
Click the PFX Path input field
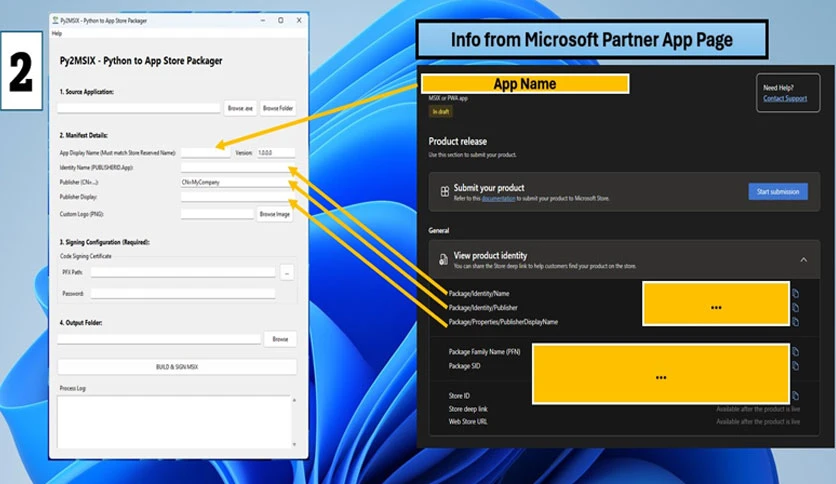pyautogui.click(x=183, y=272)
